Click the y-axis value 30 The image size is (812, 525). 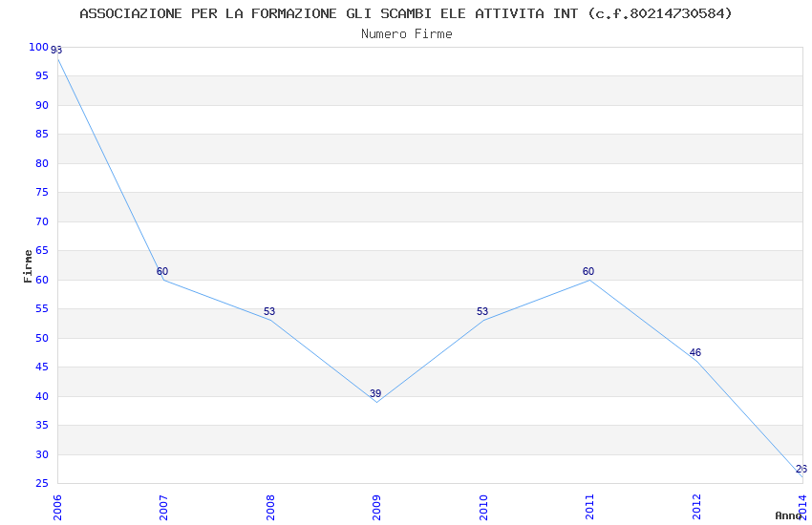coord(42,454)
